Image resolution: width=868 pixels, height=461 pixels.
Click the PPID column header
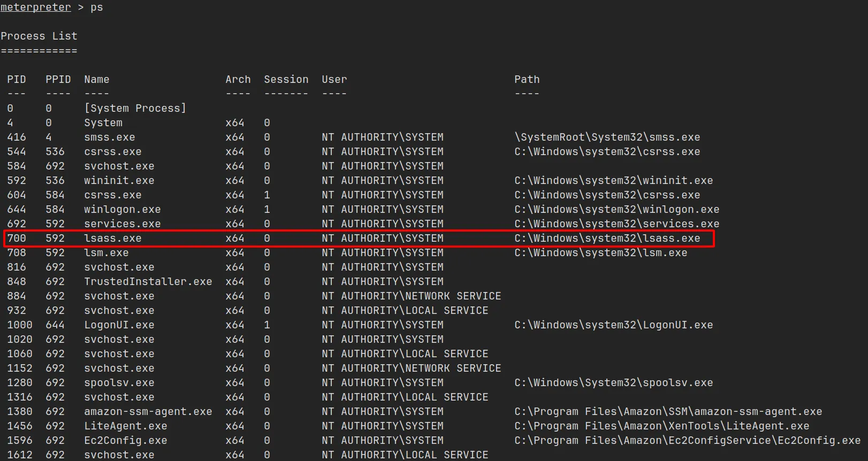point(58,80)
